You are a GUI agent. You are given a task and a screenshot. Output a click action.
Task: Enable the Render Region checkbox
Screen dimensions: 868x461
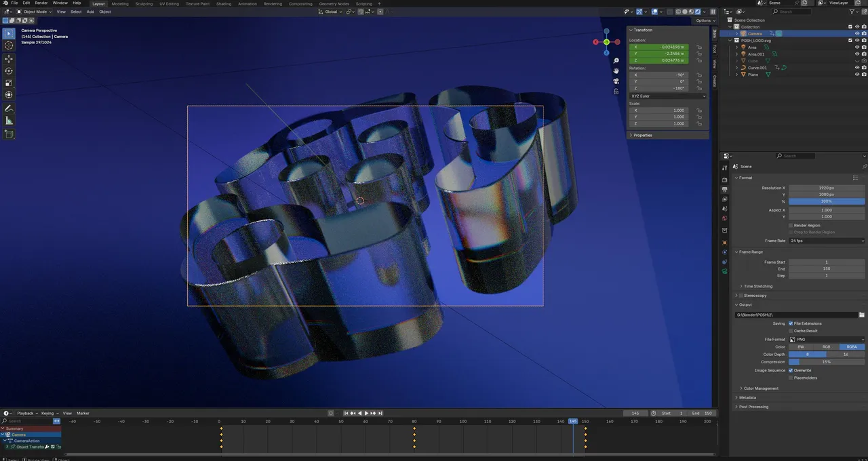791,225
